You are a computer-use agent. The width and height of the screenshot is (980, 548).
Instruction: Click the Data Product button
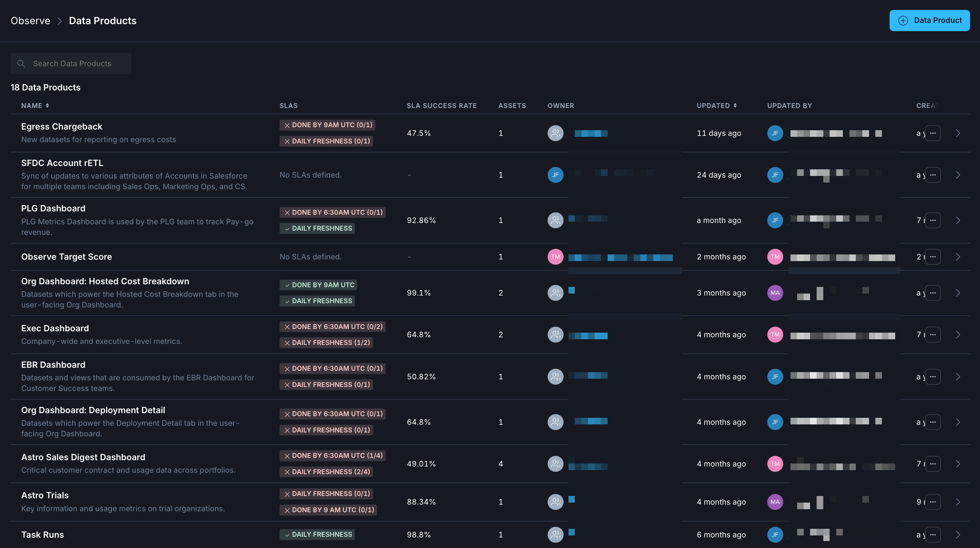[929, 20]
